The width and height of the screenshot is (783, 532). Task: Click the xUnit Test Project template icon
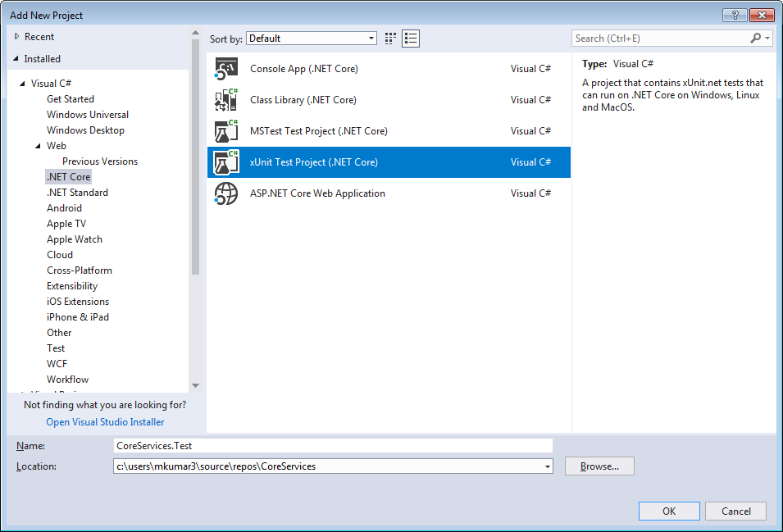click(226, 162)
